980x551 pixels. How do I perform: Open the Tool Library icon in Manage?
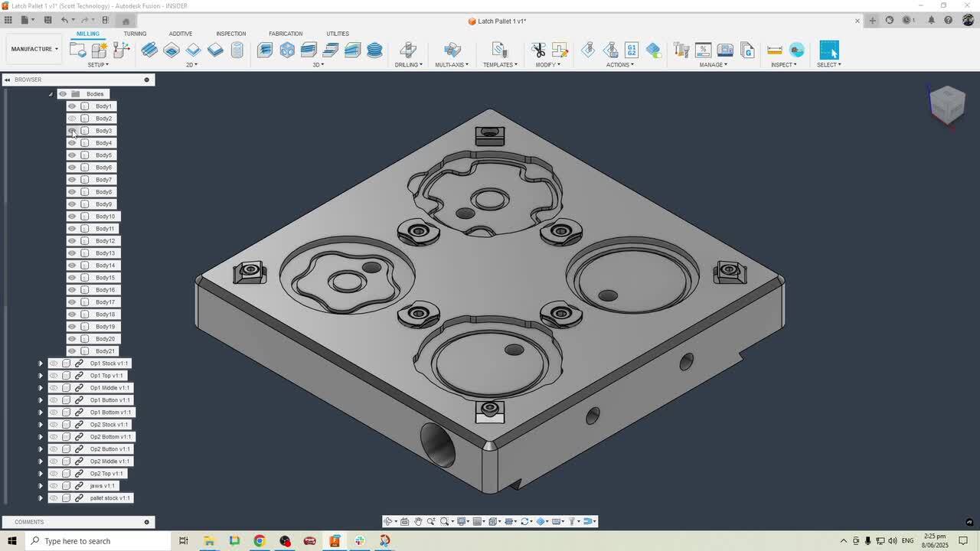click(681, 50)
